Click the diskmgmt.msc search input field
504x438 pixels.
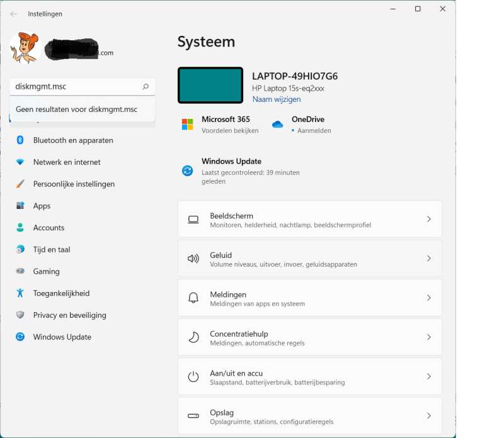coord(76,87)
